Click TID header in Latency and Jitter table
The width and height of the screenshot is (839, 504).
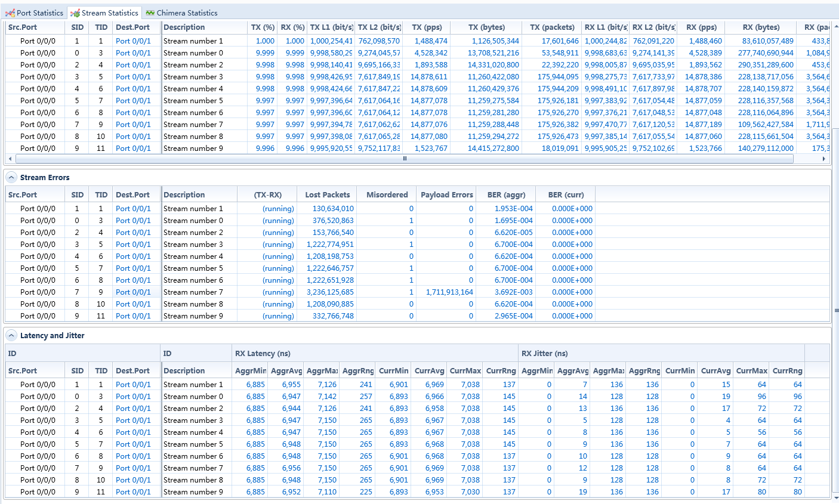tap(101, 371)
